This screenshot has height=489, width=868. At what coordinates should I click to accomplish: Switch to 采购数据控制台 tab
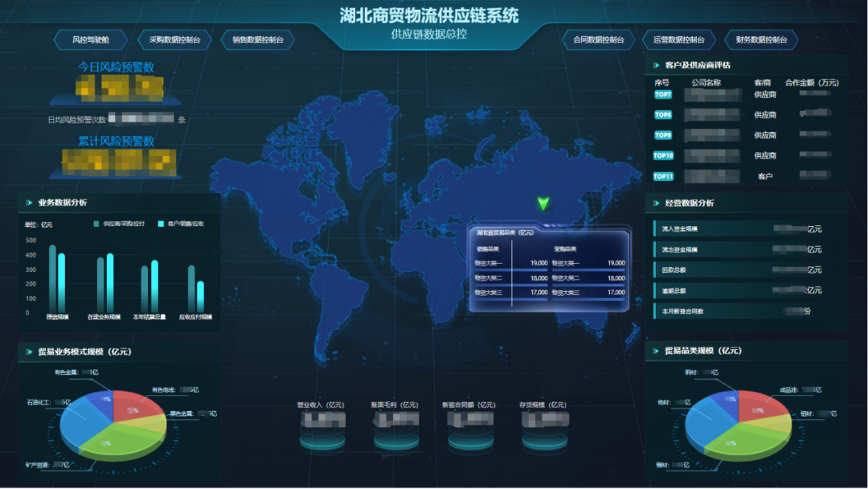tap(174, 39)
